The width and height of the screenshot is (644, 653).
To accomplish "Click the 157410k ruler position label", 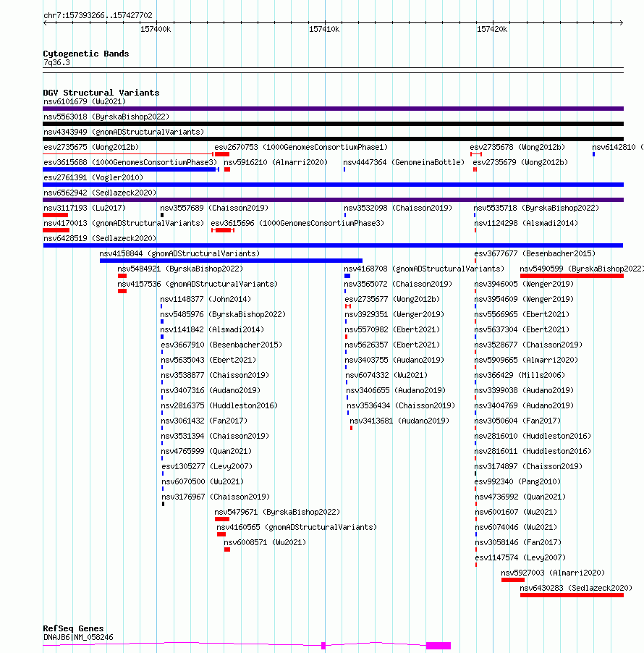I will [x=324, y=29].
